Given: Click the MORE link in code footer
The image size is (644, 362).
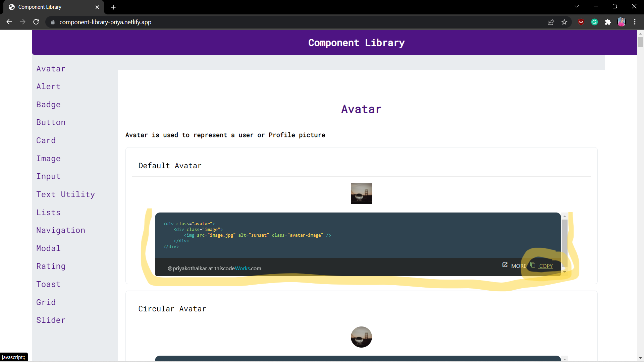Looking at the screenshot, I should pos(519,266).
